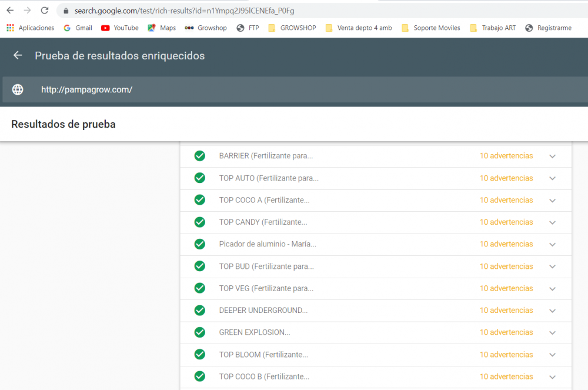The image size is (588, 390).
Task: Select the Picador de aluminio - María... name
Action: (x=268, y=244)
